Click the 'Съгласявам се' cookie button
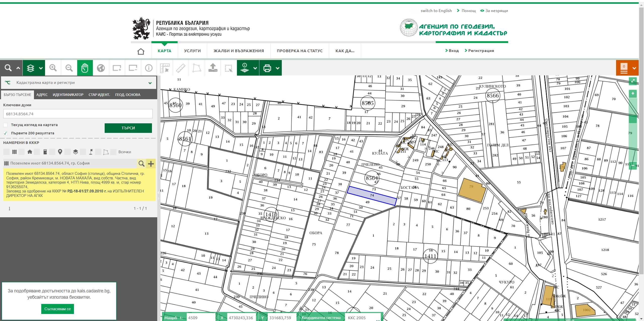Screen dimensions: 644x321 (x=58, y=309)
